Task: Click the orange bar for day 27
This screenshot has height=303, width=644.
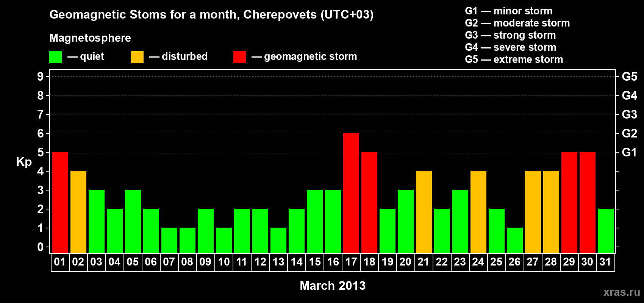Action: coord(533,212)
